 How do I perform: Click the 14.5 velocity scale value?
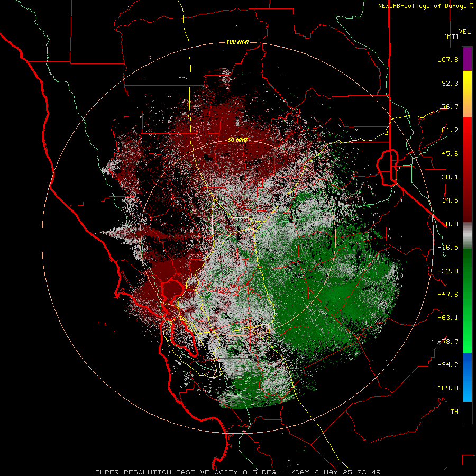pos(450,200)
